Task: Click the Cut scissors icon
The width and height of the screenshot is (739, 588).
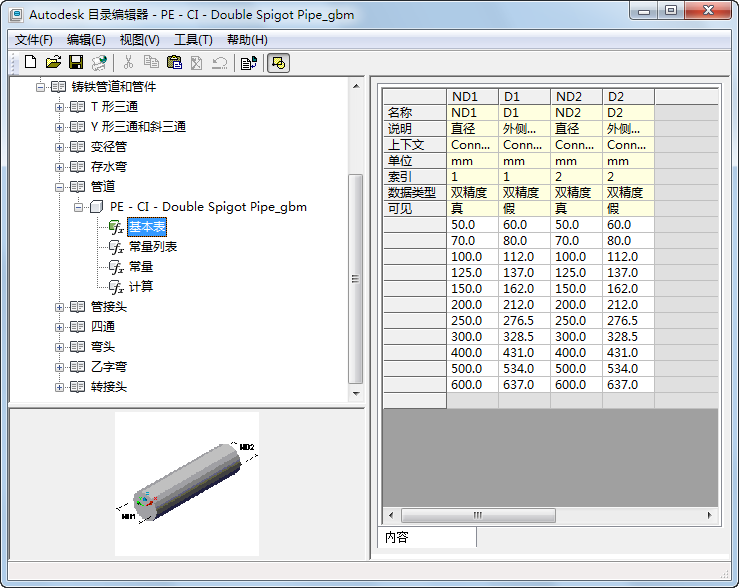Action: pyautogui.click(x=128, y=62)
